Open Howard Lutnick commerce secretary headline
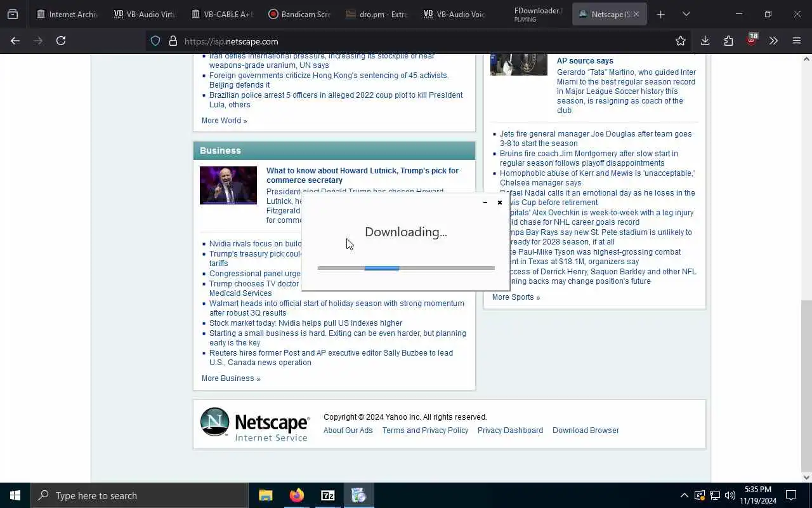The width and height of the screenshot is (812, 508). (x=362, y=175)
